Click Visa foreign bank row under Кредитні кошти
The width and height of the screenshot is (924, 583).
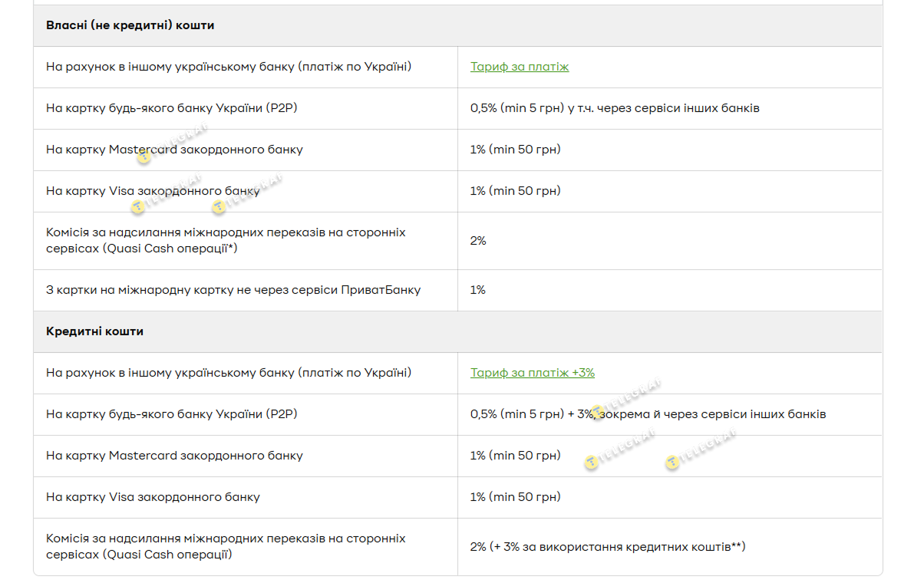click(153, 497)
